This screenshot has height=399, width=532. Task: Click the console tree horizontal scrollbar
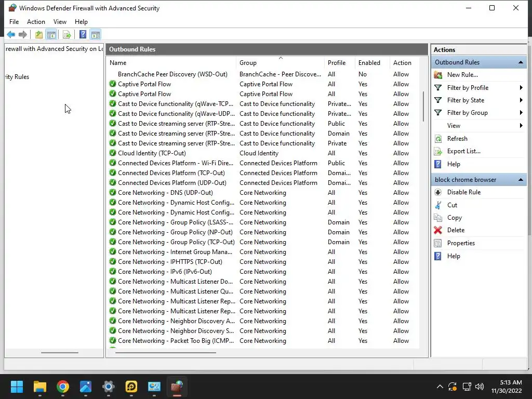pyautogui.click(x=60, y=353)
